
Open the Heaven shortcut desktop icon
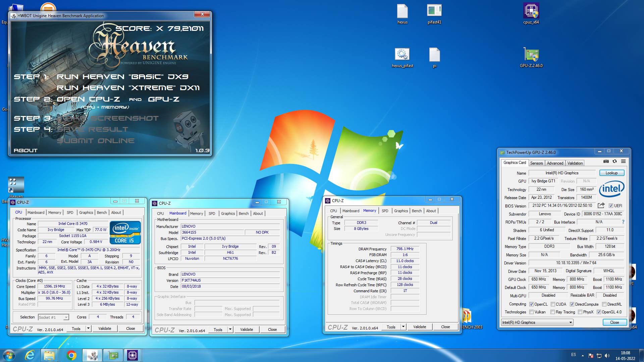tap(16, 187)
